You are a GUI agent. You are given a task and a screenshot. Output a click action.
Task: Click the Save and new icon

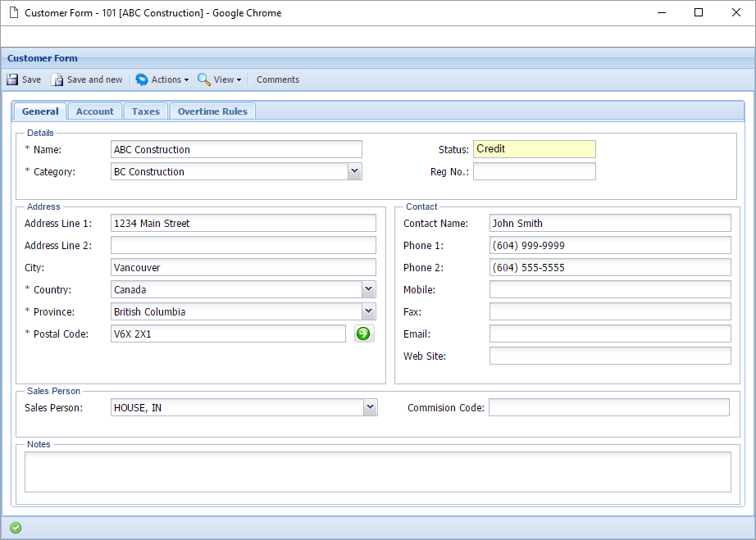click(x=57, y=79)
